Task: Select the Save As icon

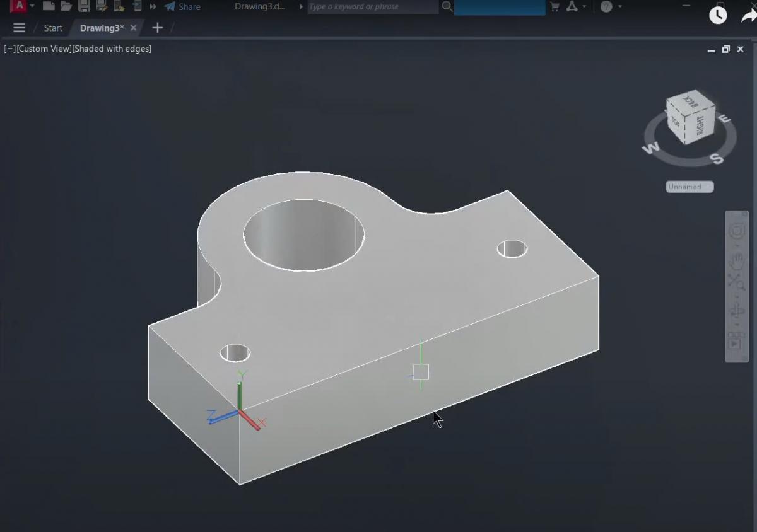Action: point(102,7)
